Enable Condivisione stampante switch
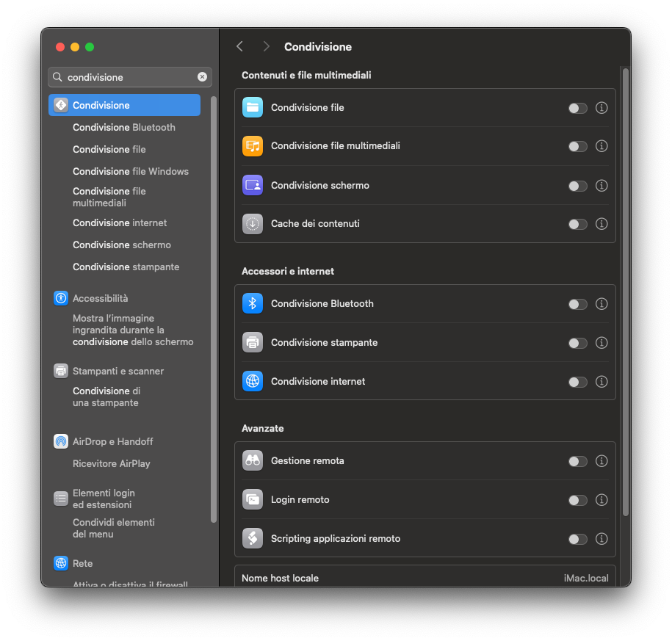Image resolution: width=672 pixels, height=641 pixels. [578, 343]
